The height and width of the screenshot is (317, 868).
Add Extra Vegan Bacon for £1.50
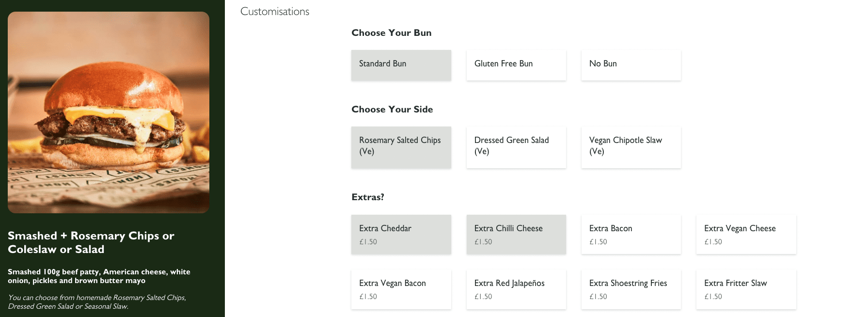(x=400, y=288)
